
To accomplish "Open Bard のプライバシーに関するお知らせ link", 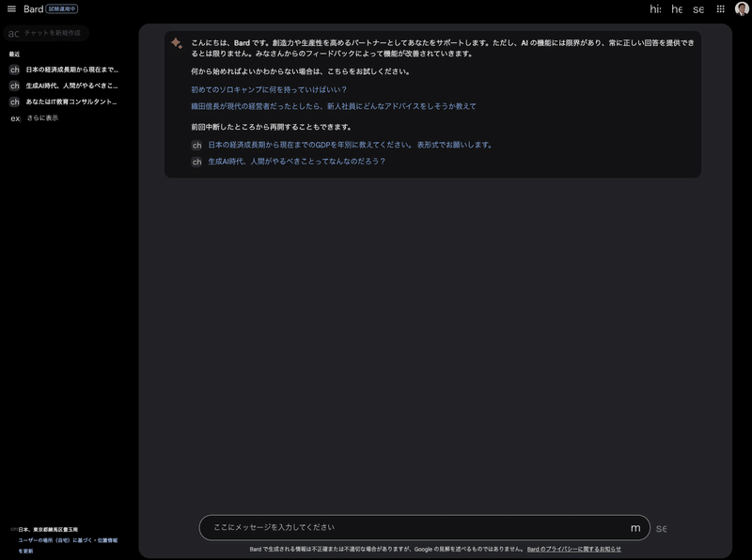I will point(573,549).
